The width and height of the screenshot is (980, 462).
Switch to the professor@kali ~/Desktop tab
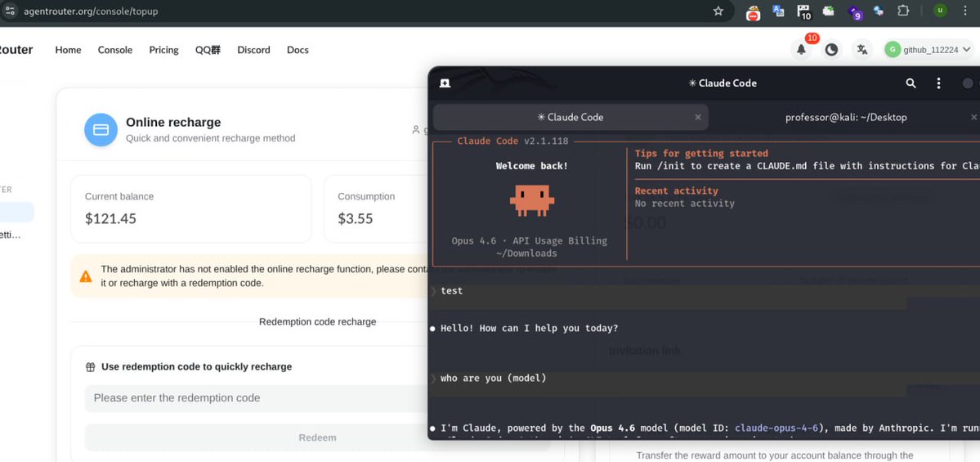pos(846,117)
